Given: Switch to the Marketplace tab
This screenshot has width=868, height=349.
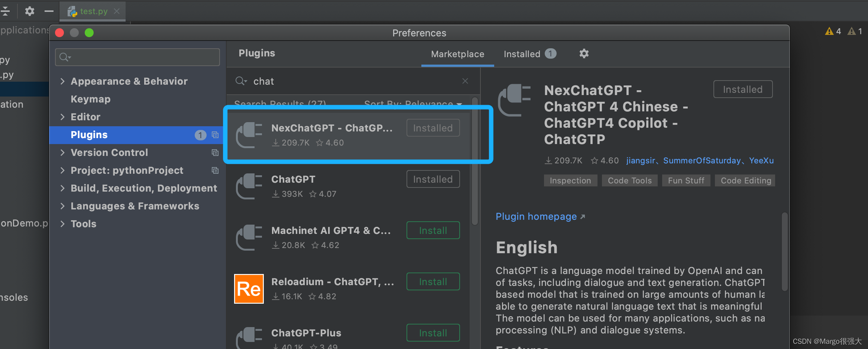Looking at the screenshot, I should (457, 54).
